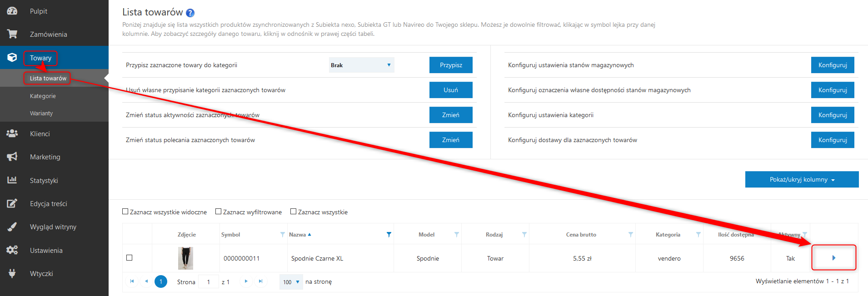Screen dimensions: 868x296
Task: Click the page number input field
Action: click(209, 282)
